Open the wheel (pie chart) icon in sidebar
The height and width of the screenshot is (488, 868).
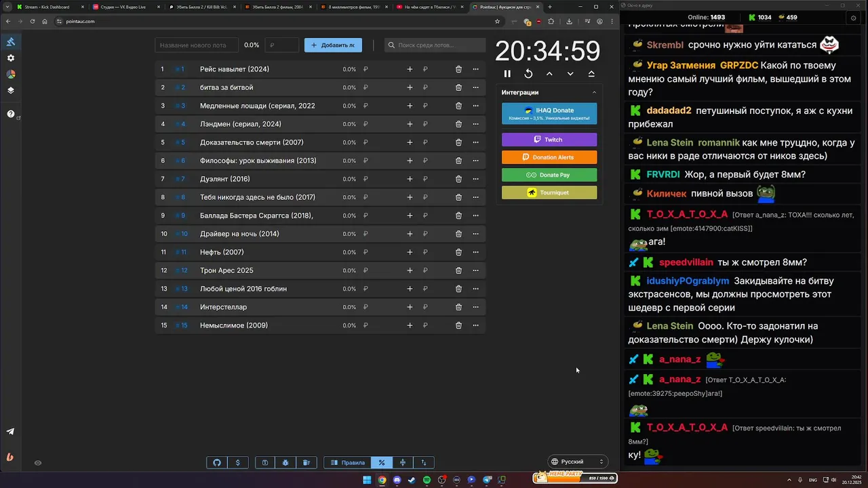click(11, 75)
